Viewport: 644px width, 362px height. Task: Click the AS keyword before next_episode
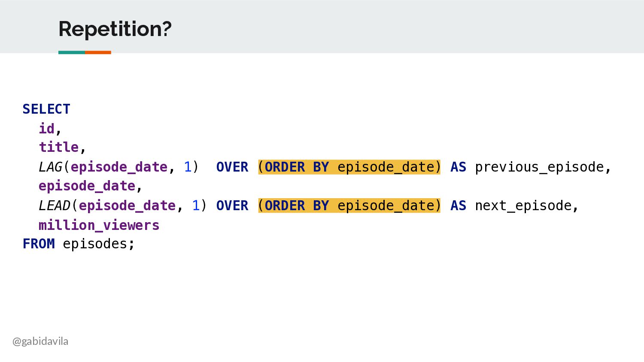click(458, 205)
